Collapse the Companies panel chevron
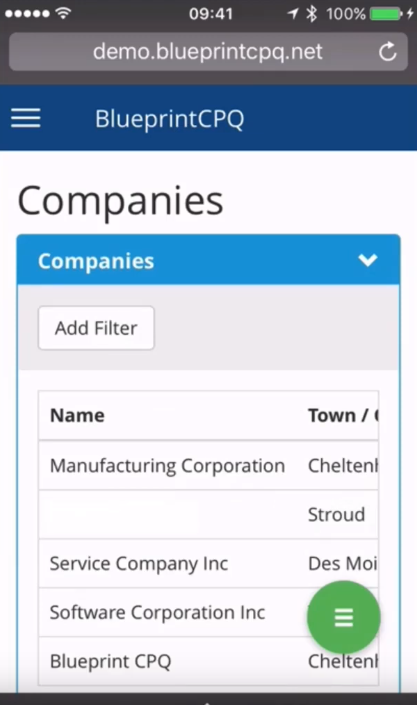The image size is (417, 705). click(x=368, y=260)
